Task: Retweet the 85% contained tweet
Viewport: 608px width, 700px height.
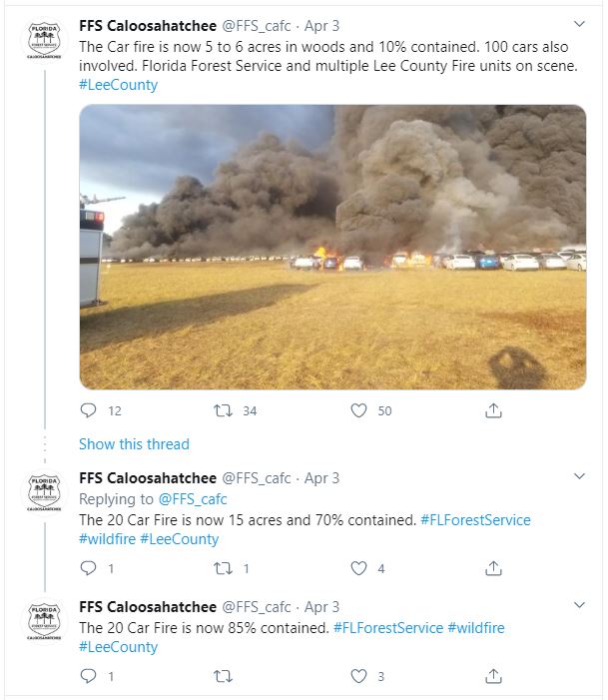Action: click(224, 676)
